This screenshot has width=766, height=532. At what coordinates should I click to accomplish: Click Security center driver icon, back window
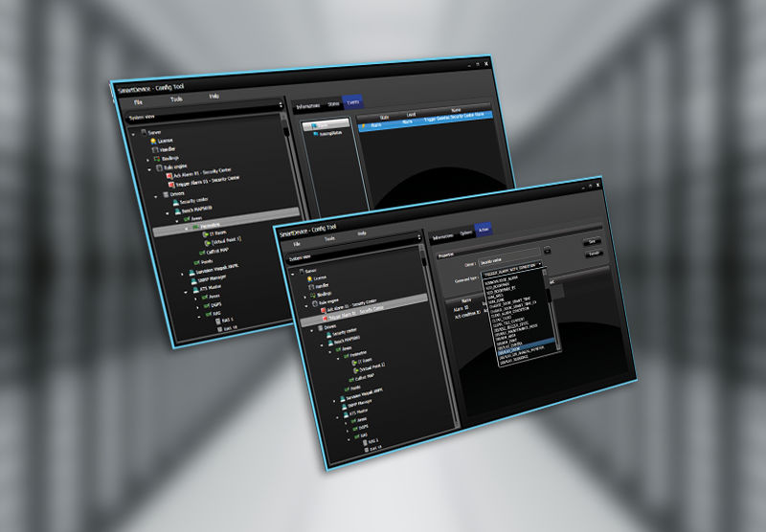(175, 202)
